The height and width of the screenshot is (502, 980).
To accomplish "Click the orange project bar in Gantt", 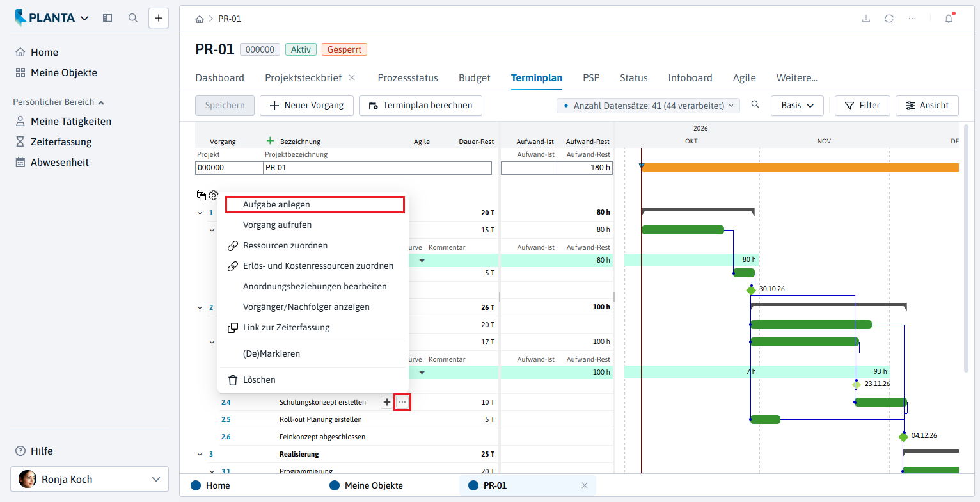I will [800, 168].
